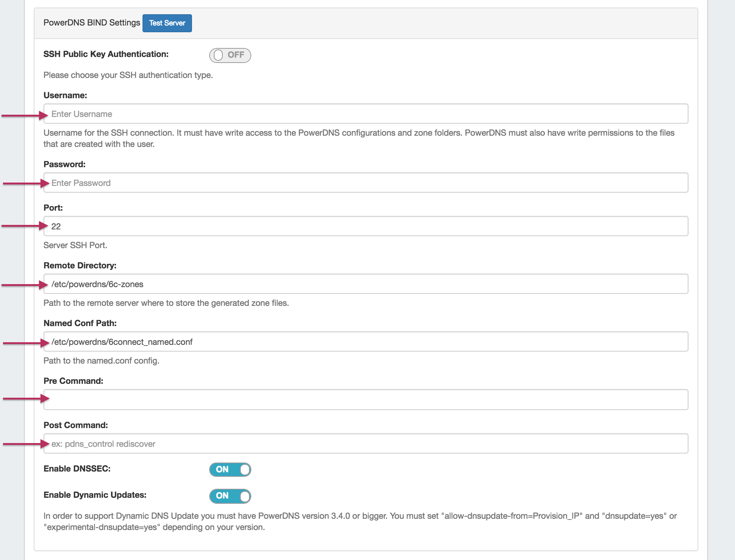Click the red arrow beside Username field
The width and height of the screenshot is (735, 560).
pos(25,115)
